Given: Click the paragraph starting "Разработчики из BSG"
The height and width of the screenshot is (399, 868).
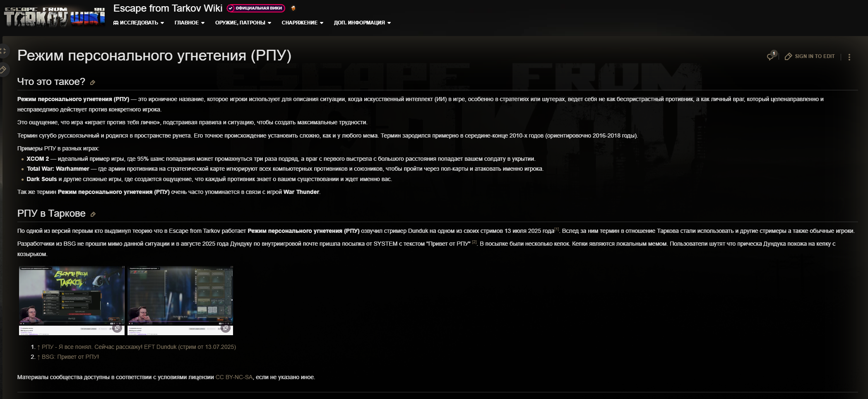Looking at the screenshot, I should click(426, 249).
